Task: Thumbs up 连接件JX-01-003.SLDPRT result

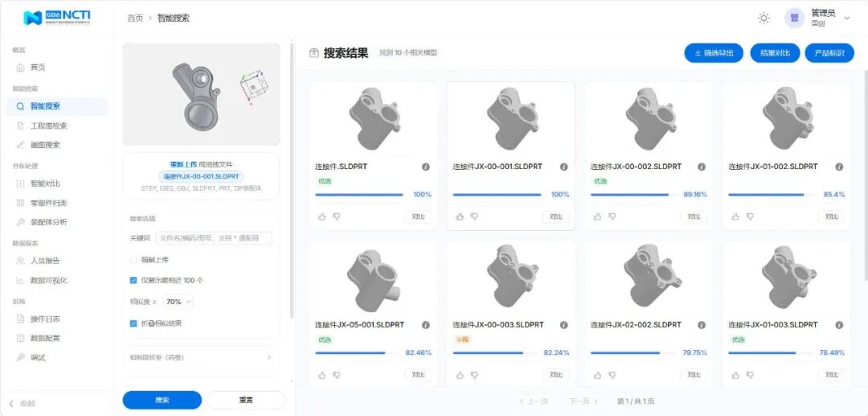Action: [735, 375]
